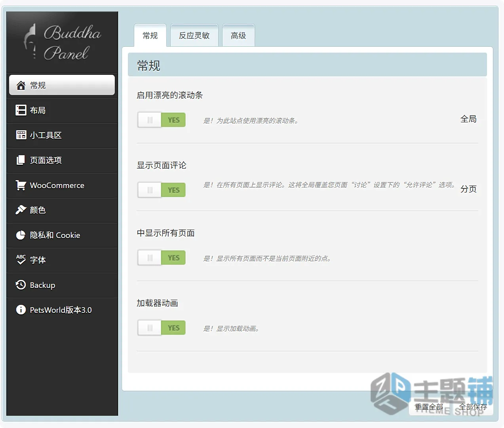Viewport: 504px width, 428px height.
Task: Click the 颜色 paint brush icon
Action: coord(21,210)
